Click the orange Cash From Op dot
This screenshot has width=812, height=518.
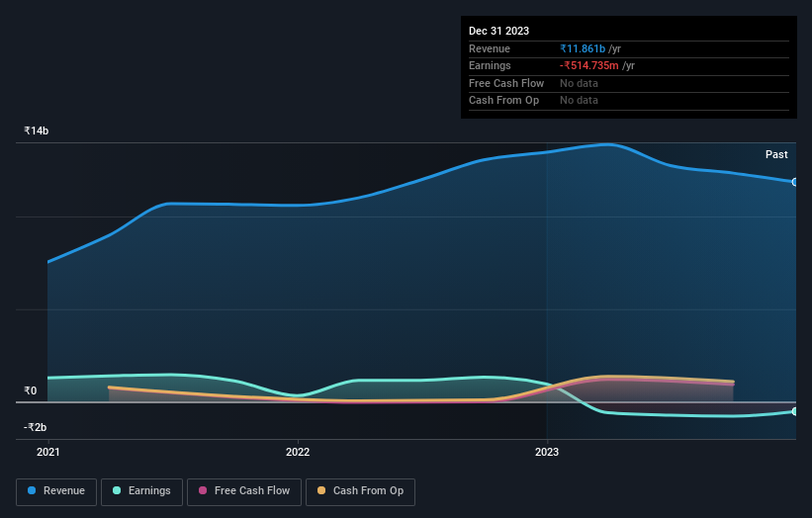coord(321,490)
